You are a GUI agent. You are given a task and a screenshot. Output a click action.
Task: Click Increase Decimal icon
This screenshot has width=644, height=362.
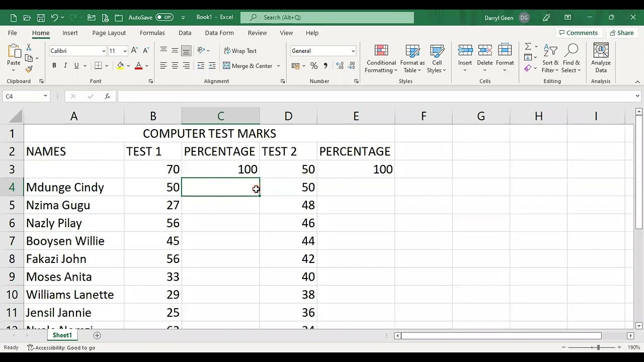(x=340, y=66)
